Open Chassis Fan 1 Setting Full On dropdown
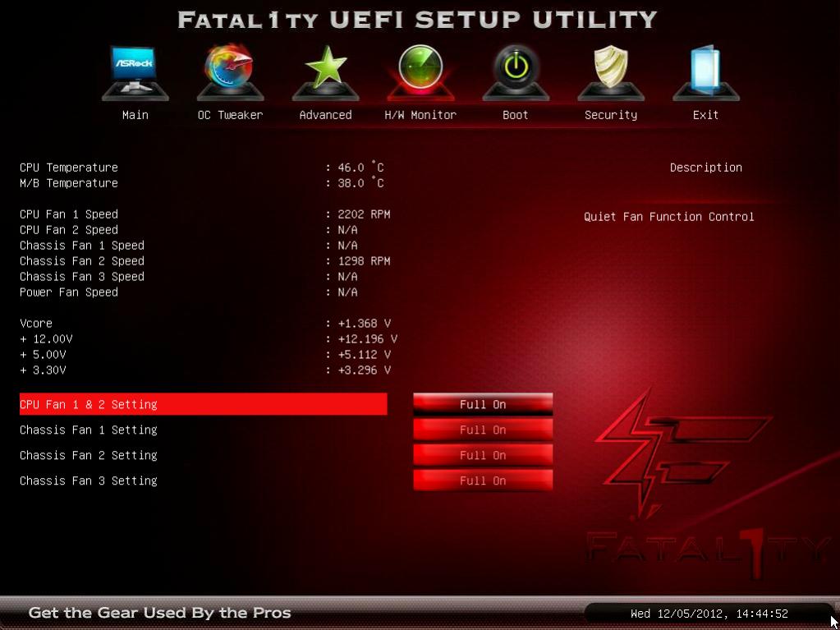This screenshot has height=630, width=840. click(483, 430)
